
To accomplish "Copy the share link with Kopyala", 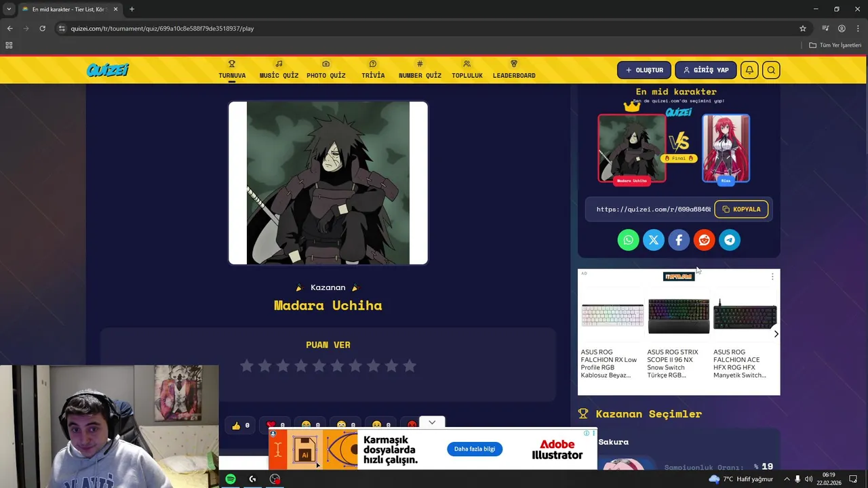I will point(741,209).
